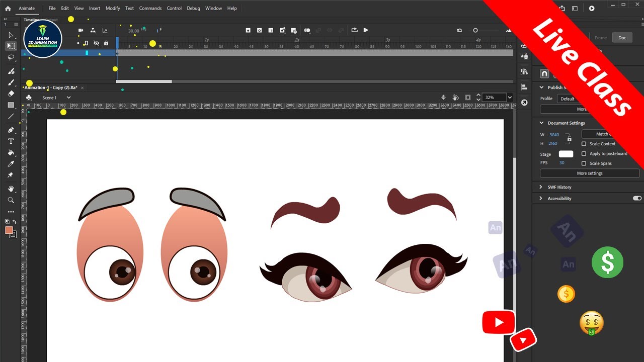Screen dimensions: 644x362
Task: Click the center stage crosshair icon
Action: point(443,98)
